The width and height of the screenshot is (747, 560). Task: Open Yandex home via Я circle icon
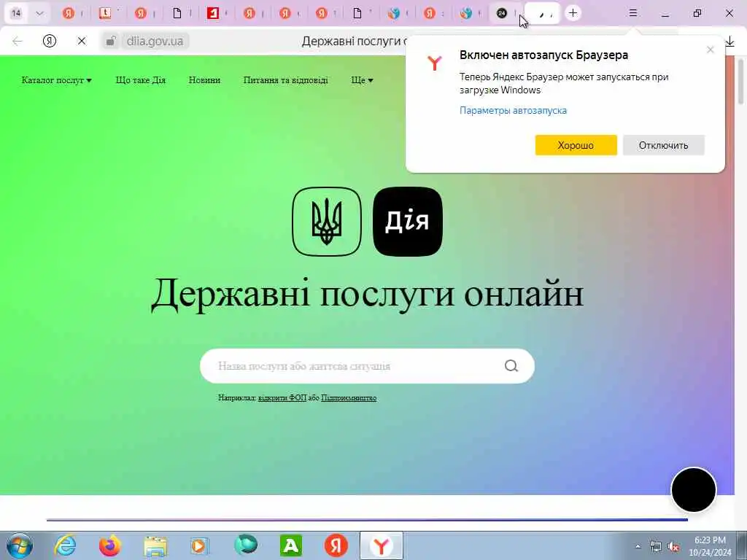[x=50, y=41]
